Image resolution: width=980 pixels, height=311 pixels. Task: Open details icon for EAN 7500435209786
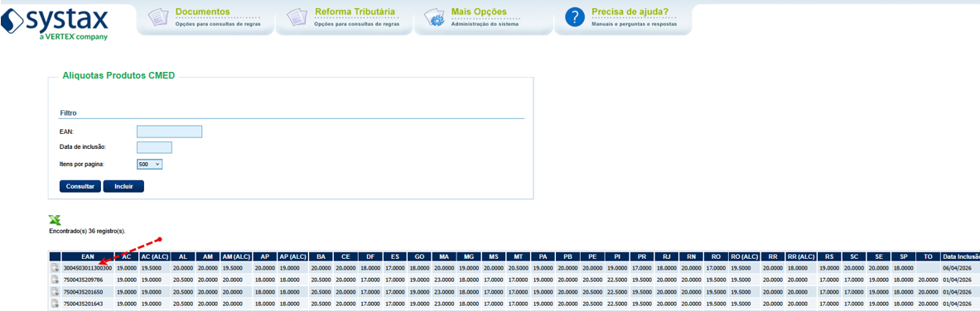[x=55, y=280]
